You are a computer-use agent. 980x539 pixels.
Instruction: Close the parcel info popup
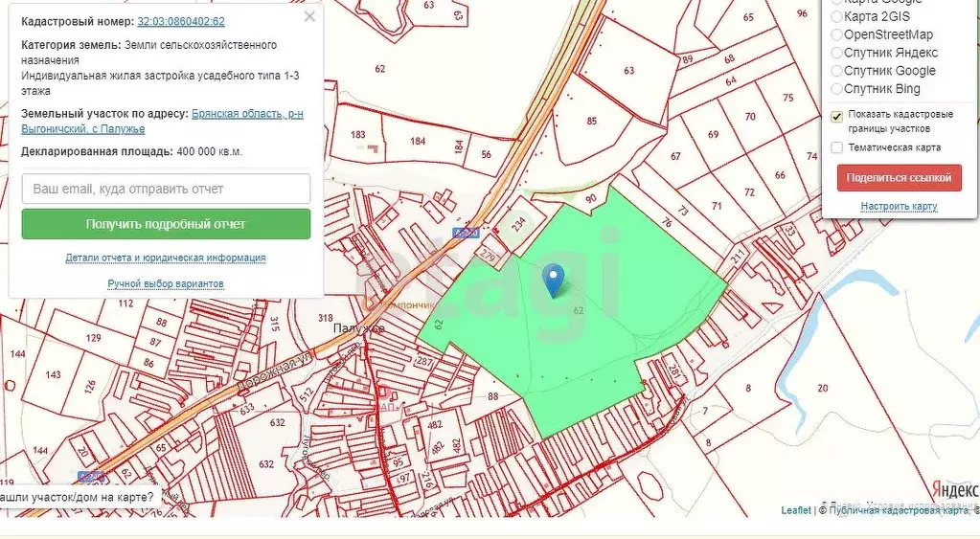pos(308,16)
